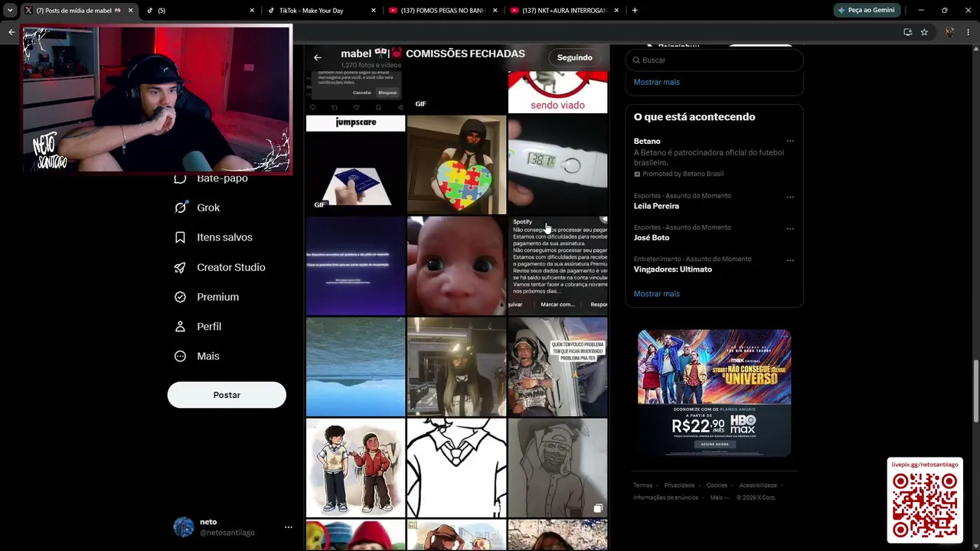Switch to the TikTok (5) tab
Screen dimensions: 980x551
tap(201, 11)
